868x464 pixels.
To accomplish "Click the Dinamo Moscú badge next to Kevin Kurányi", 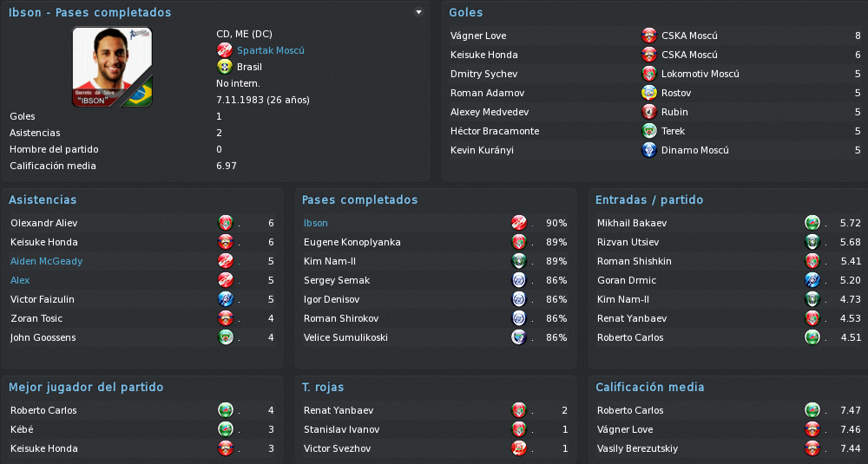I will [x=648, y=150].
